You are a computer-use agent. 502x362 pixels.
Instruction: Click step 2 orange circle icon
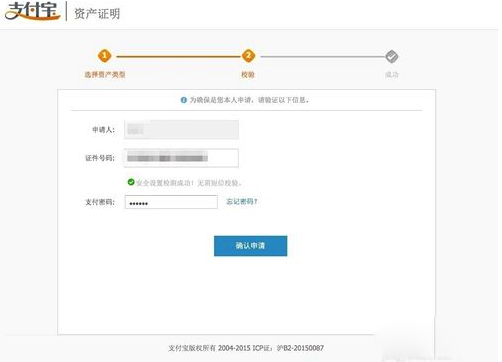coord(248,56)
